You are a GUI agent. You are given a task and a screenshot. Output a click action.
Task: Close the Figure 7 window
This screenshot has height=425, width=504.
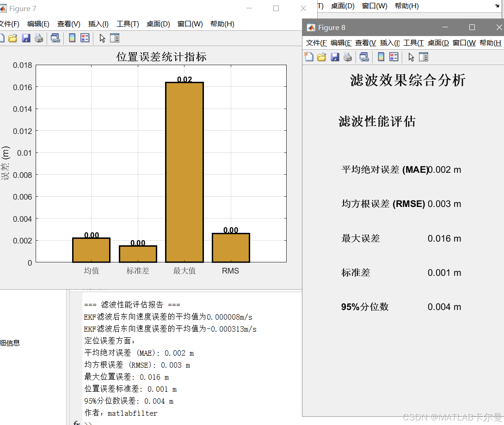click(x=303, y=8)
